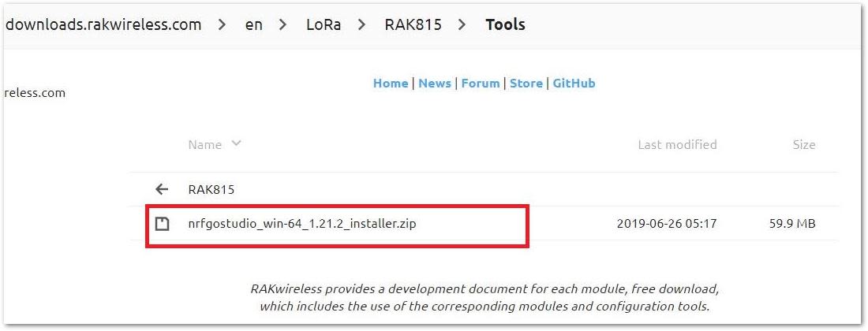The width and height of the screenshot is (868, 331).
Task: Open the Home link
Action: pos(391,84)
